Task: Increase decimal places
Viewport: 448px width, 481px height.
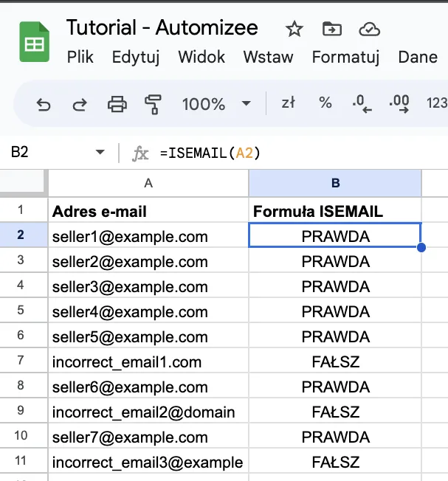Action: point(399,104)
